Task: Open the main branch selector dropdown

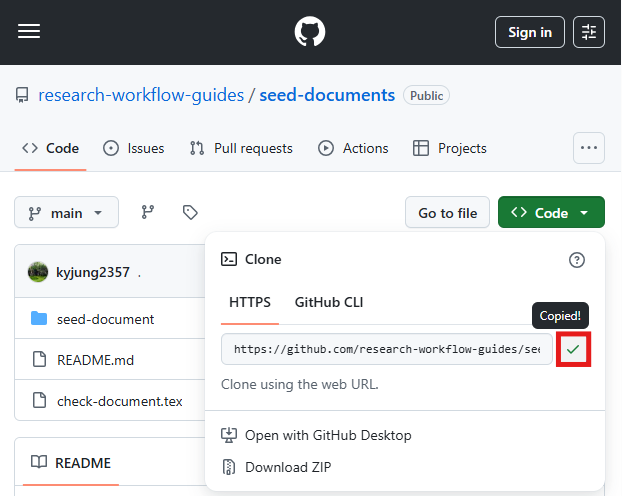Action: (66, 212)
